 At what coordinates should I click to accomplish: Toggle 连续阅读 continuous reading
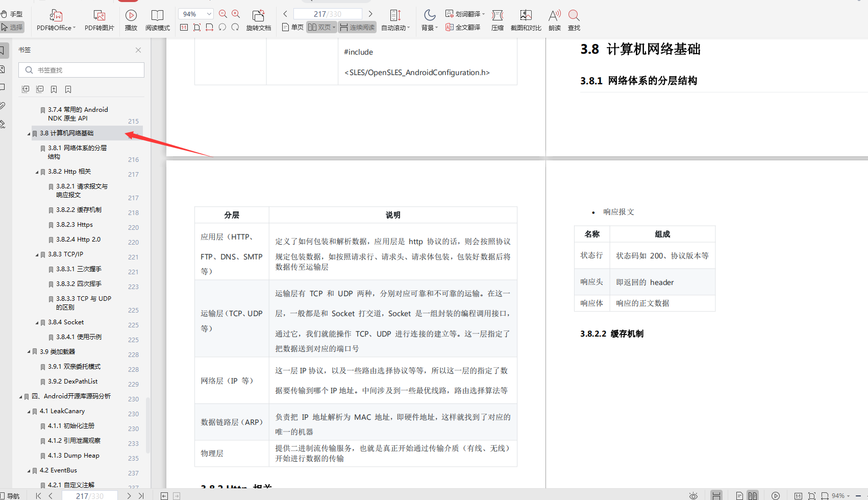click(357, 27)
